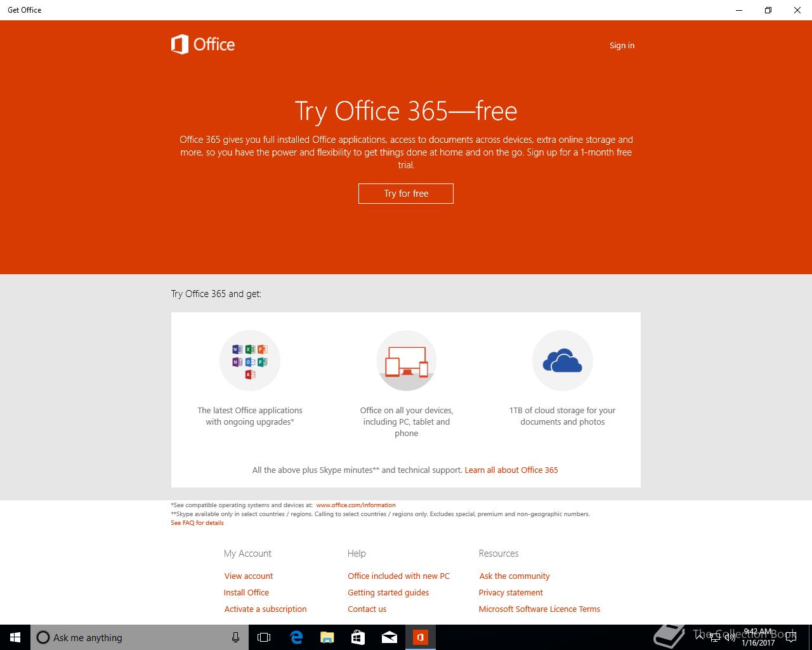This screenshot has height=650, width=812.
Task: Open Office included with new PC link
Action: tap(398, 576)
